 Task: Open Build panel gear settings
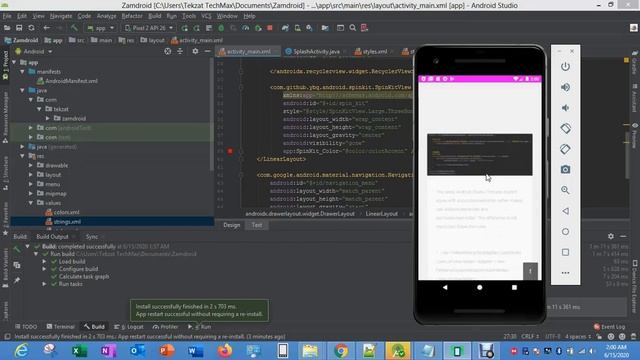(611, 236)
